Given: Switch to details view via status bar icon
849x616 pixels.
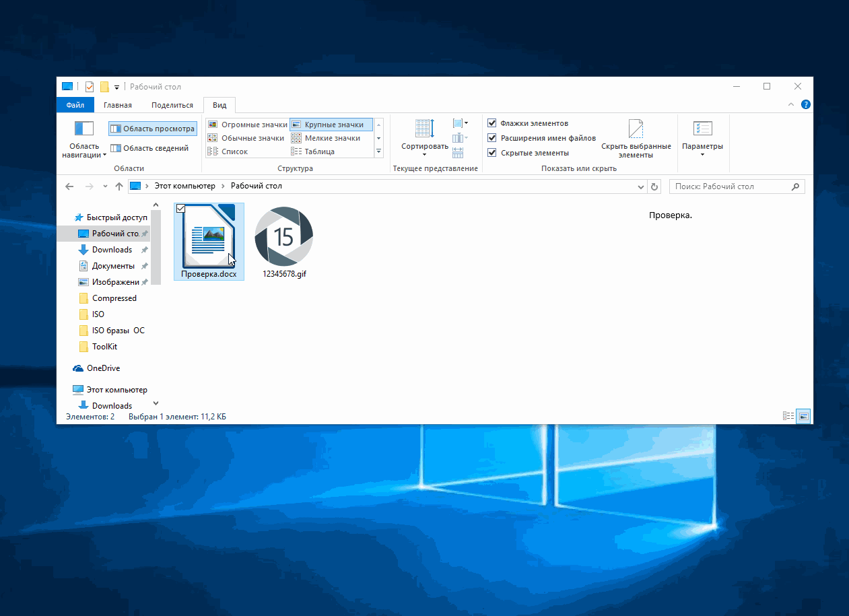Looking at the screenshot, I should tap(788, 417).
